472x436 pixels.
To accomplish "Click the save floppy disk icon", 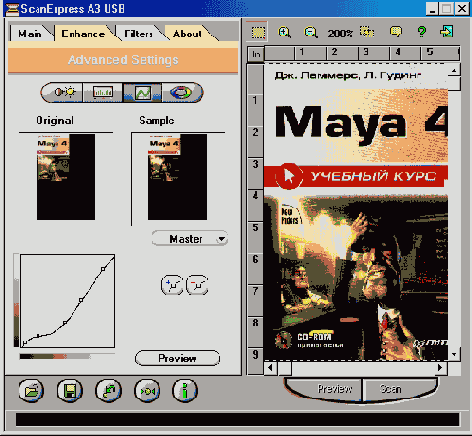I will [x=70, y=391].
